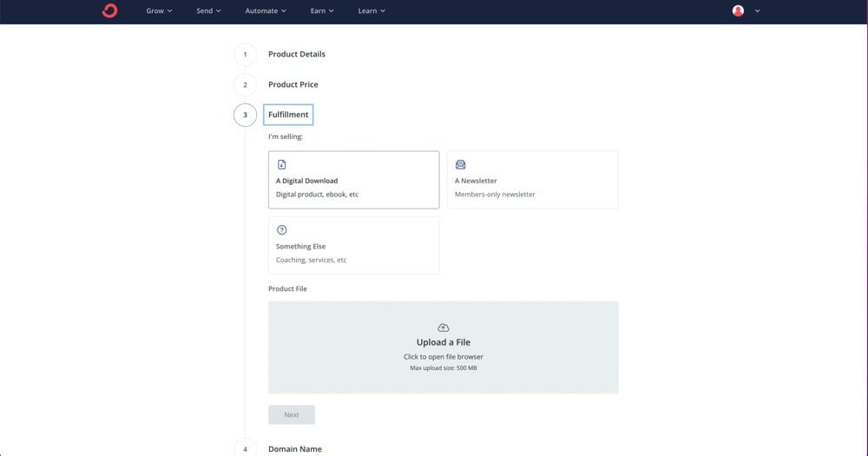The width and height of the screenshot is (868, 456).
Task: Click the newsletter mail icon
Action: [x=461, y=164]
